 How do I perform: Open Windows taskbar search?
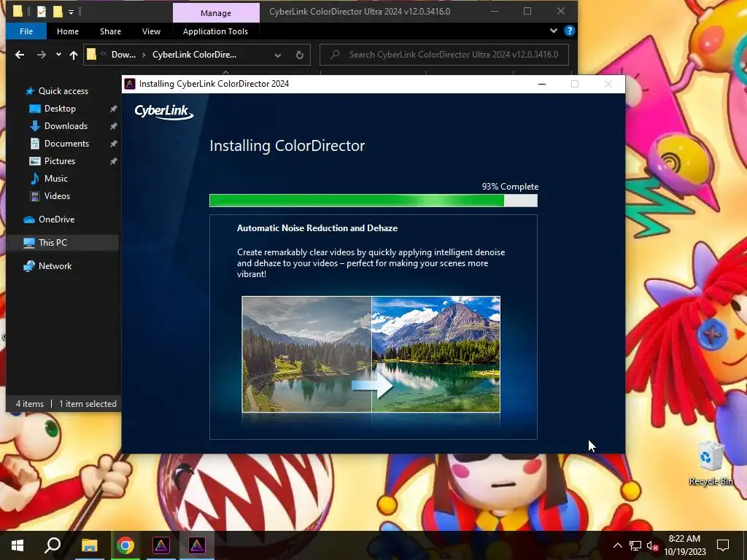(53, 545)
